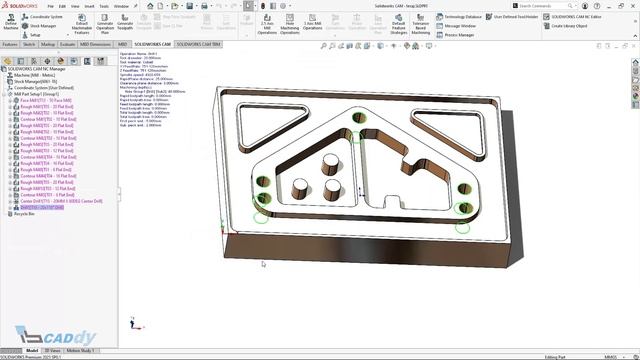
Task: Open the Options dropdown arrow
Action: click(290, 6)
